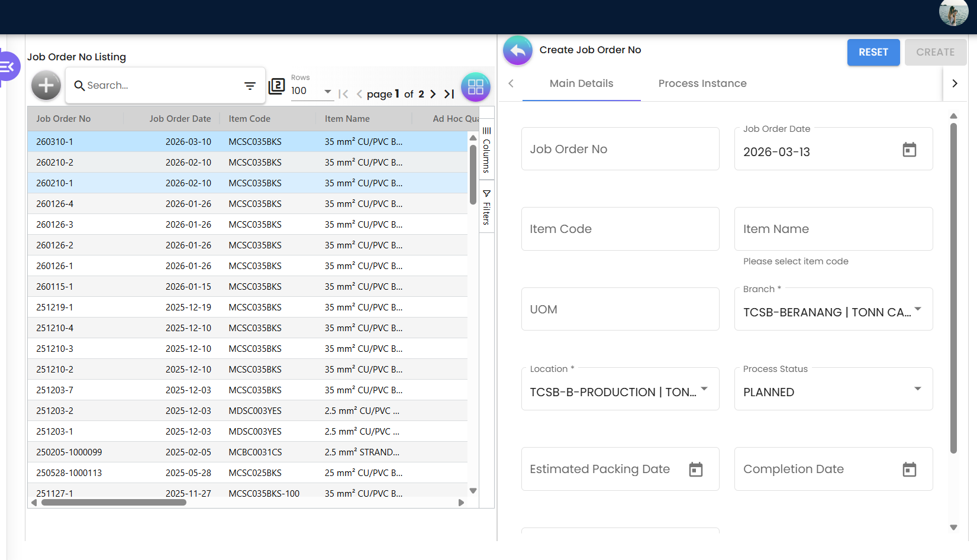Click the multi-page selection icon near Rows
Image resolution: width=977 pixels, height=560 pixels.
tap(276, 86)
